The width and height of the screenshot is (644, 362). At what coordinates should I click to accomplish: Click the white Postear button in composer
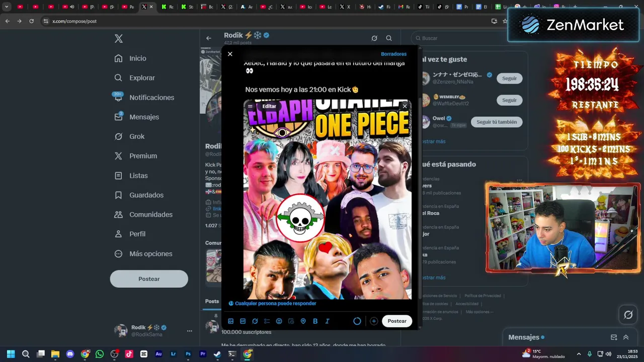(397, 321)
